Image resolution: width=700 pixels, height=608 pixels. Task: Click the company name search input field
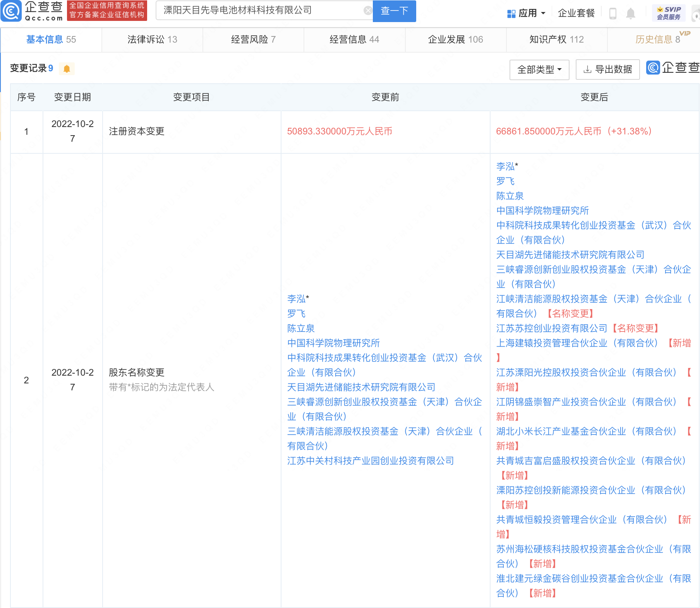[x=259, y=10]
